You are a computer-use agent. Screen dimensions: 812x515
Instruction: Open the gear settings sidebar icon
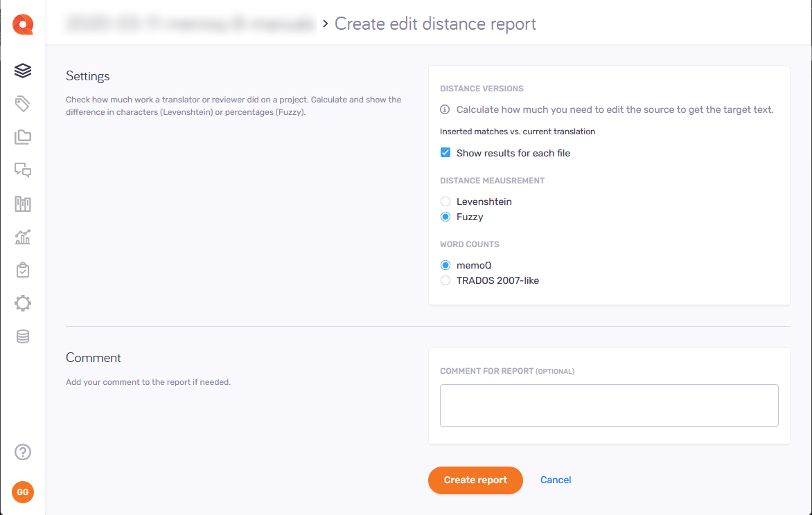(23, 303)
